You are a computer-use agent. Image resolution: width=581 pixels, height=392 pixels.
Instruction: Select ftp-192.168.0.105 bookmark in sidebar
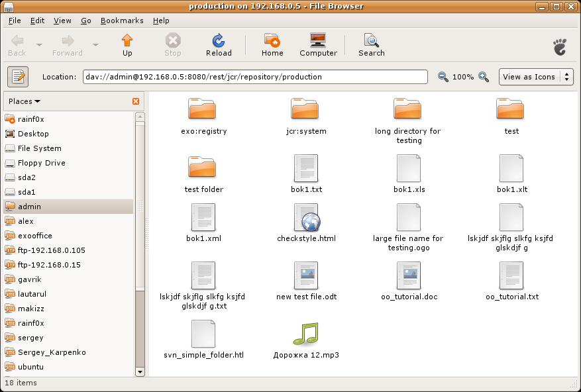tap(51, 250)
